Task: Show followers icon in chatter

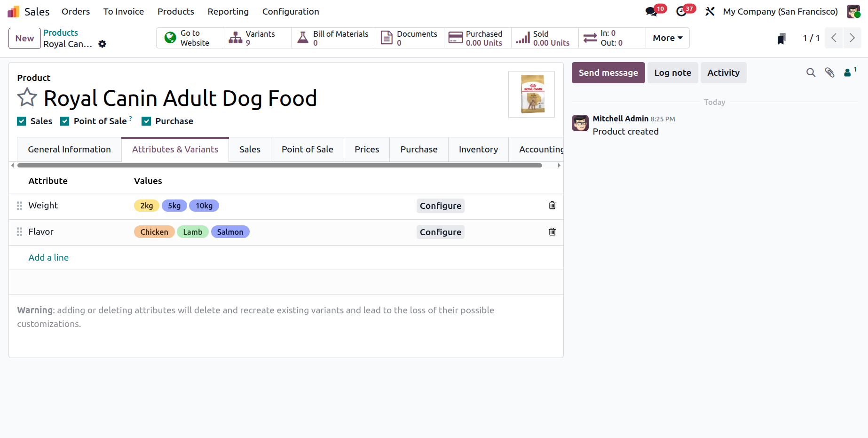Action: (x=849, y=72)
